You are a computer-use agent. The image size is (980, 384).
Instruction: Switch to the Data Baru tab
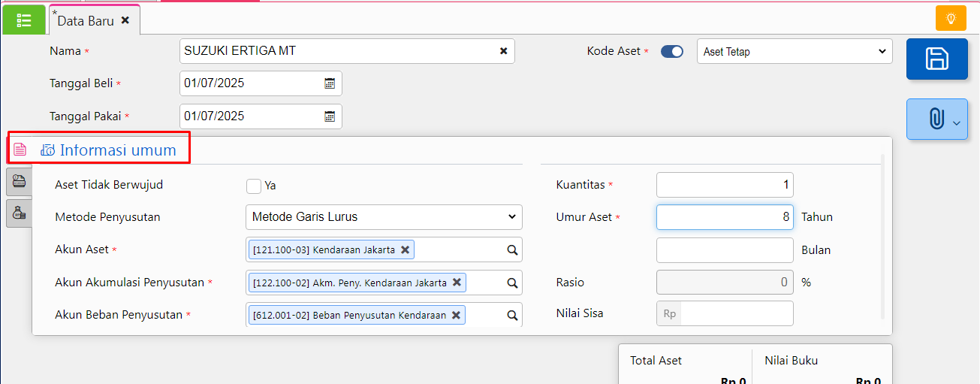[x=85, y=21]
